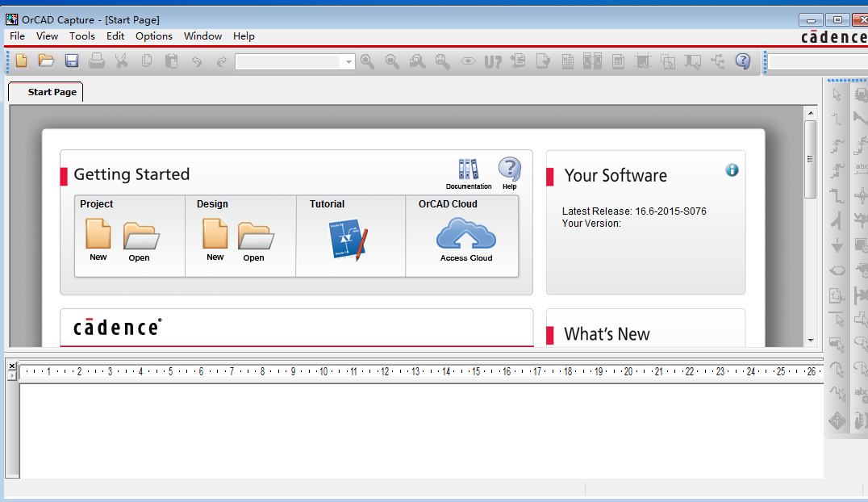868x502 pixels.
Task: Click the Zoom Out magnifier icon
Action: click(x=393, y=61)
